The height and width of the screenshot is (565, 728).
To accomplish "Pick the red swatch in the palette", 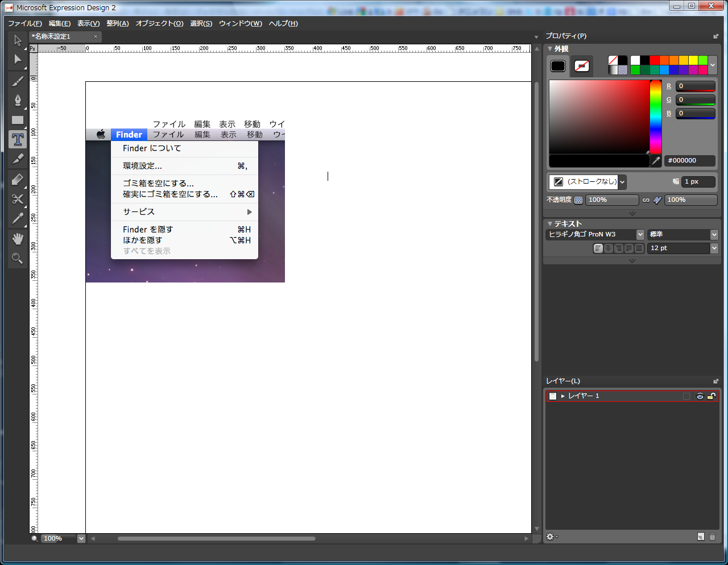I will 655,60.
